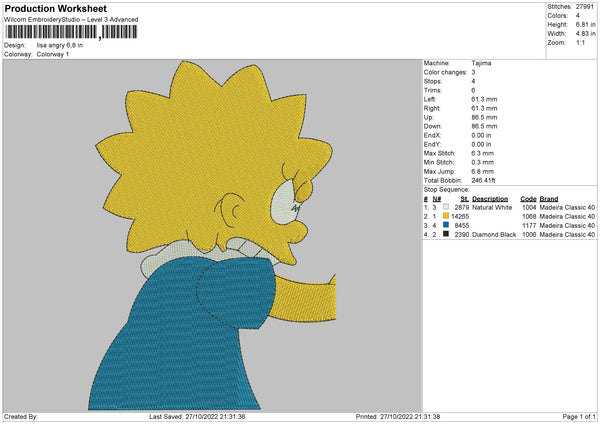Select the 'N#' column header
The image size is (600, 424).
click(x=437, y=199)
